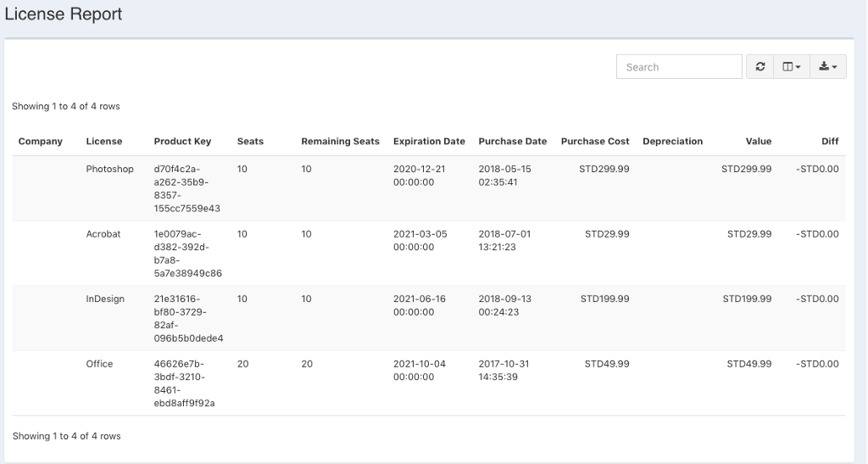The image size is (868, 464).
Task: Select the Acrobat license row
Action: click(103, 234)
